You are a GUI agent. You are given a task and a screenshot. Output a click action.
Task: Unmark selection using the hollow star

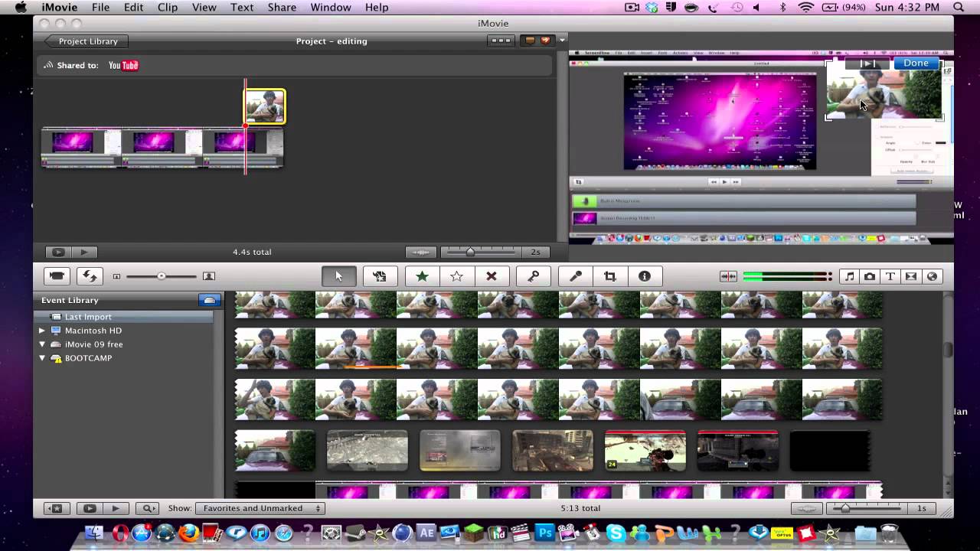point(457,276)
